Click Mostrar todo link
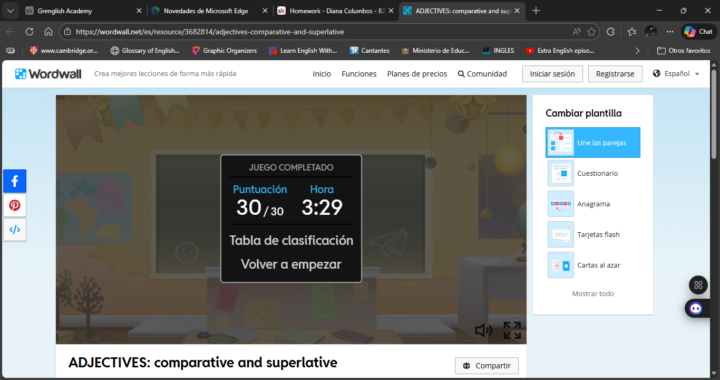Viewport: 720px width, 380px height. click(593, 294)
